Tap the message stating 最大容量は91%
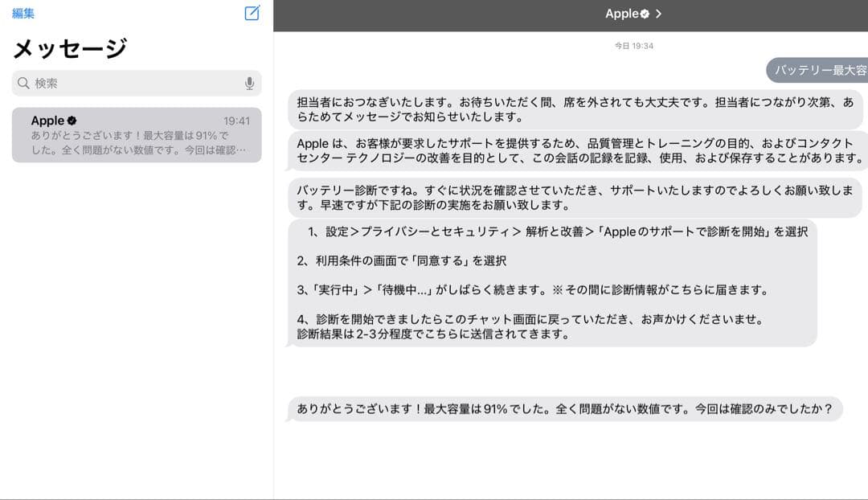Image resolution: width=868 pixels, height=500 pixels. [x=563, y=410]
